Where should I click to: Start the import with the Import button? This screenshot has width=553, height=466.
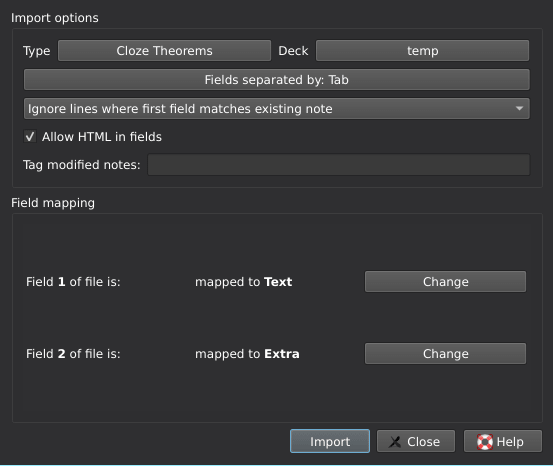pyautogui.click(x=330, y=441)
